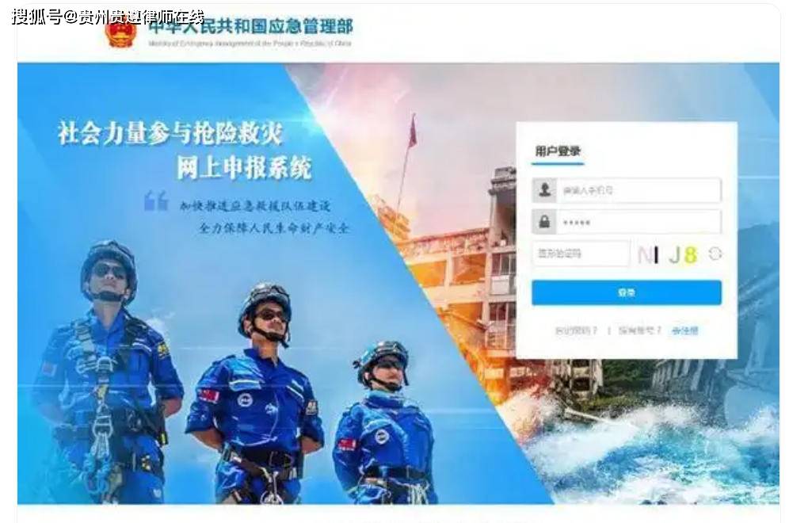Open the 忘记密码? forgot password link

pos(576,330)
